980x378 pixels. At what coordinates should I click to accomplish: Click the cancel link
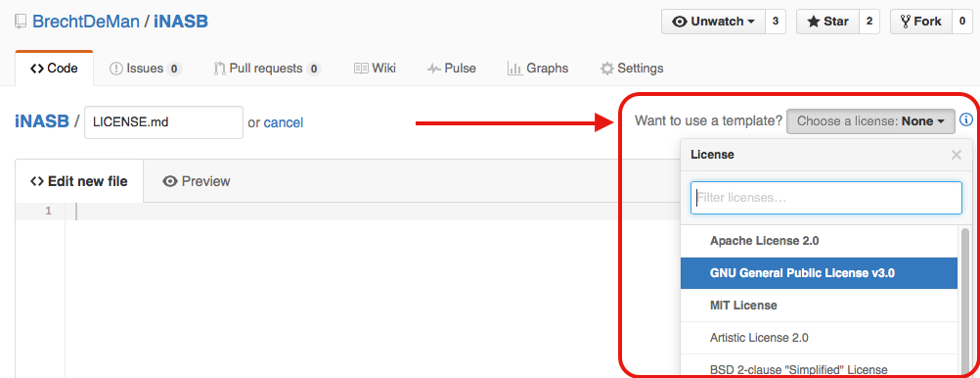click(x=283, y=122)
